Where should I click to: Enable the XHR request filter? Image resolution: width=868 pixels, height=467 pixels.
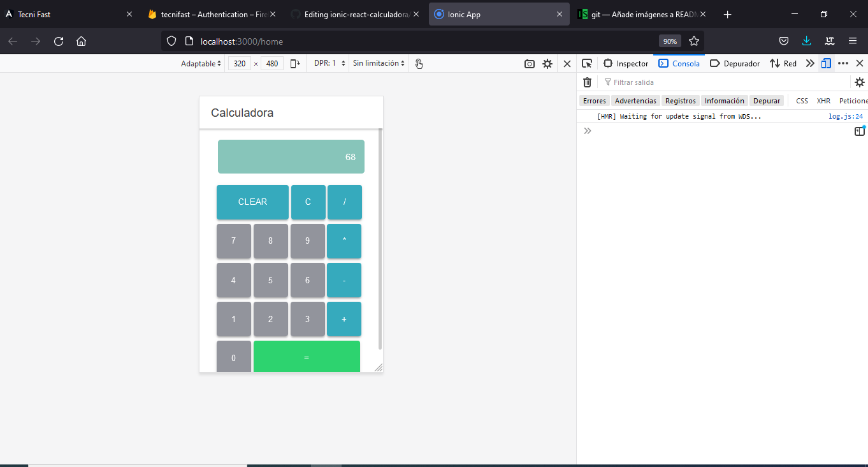click(x=823, y=100)
